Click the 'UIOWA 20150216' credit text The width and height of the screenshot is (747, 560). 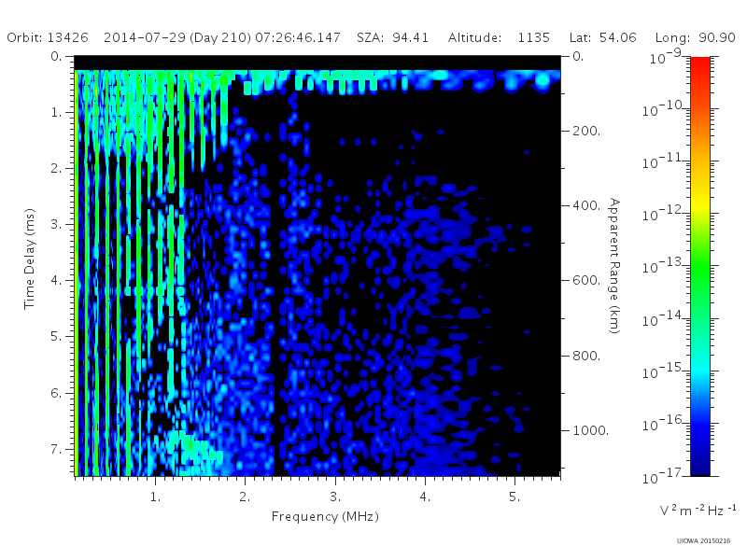[x=703, y=541]
